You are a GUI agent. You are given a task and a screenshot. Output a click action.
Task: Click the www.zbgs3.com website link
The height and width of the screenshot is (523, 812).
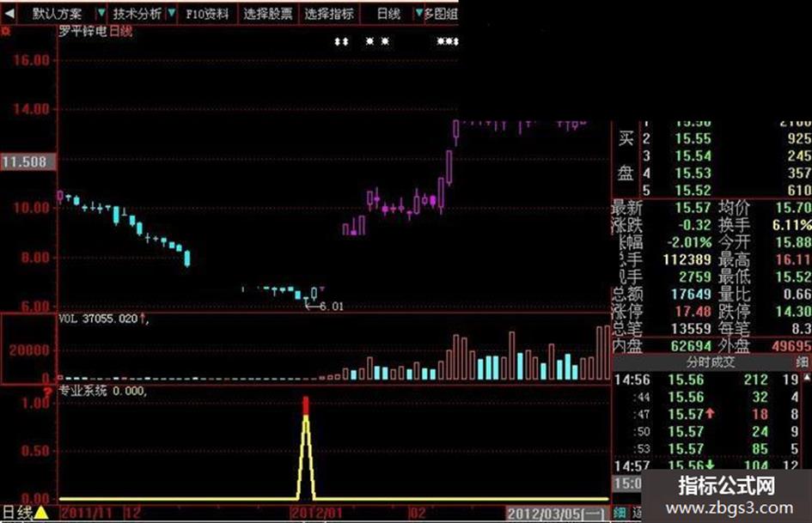(x=730, y=508)
